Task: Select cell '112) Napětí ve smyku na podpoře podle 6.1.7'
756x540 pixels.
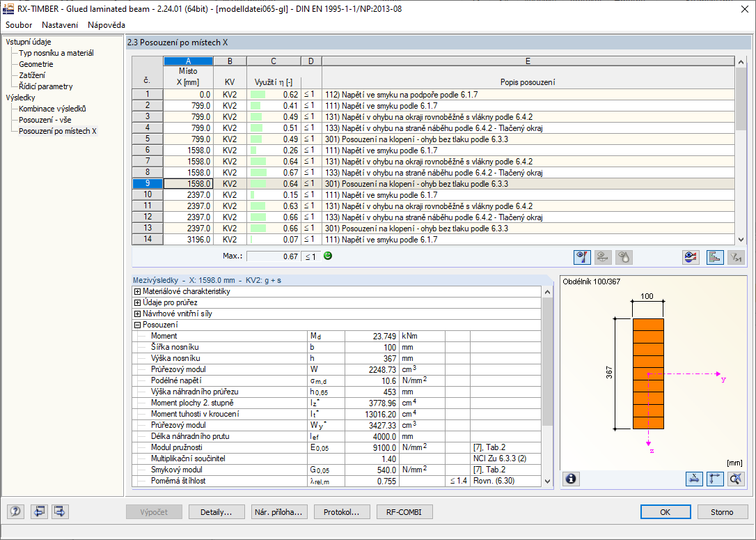Action: point(528,95)
